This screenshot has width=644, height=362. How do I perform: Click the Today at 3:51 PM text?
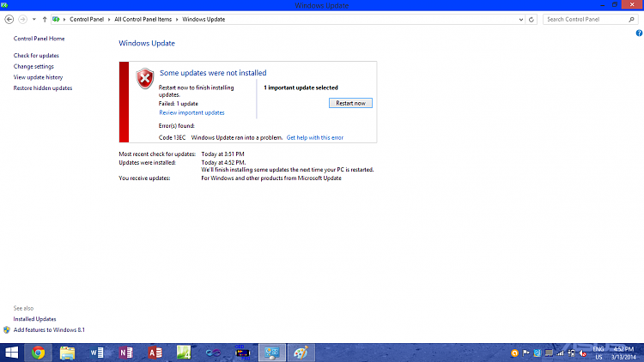222,154
